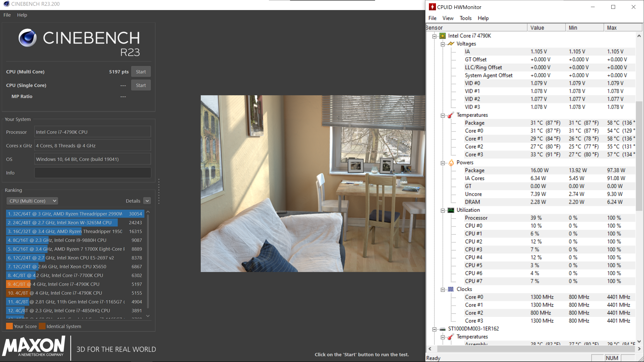Click the Your Score orange legend swatch

[9, 326]
